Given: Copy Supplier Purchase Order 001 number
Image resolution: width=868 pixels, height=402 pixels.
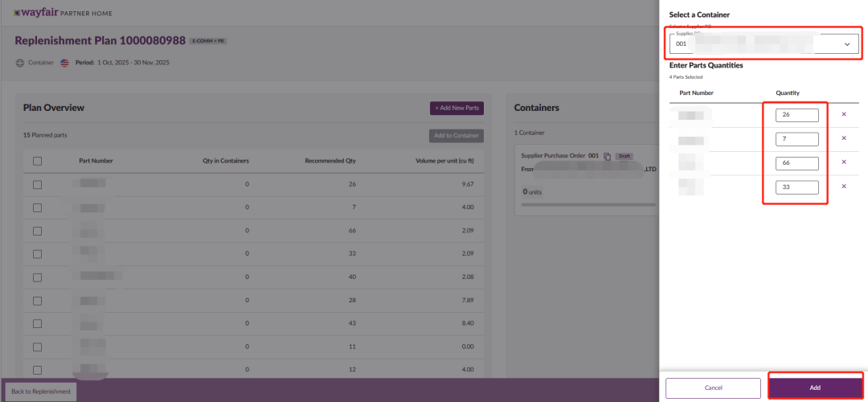Looking at the screenshot, I should (x=608, y=156).
